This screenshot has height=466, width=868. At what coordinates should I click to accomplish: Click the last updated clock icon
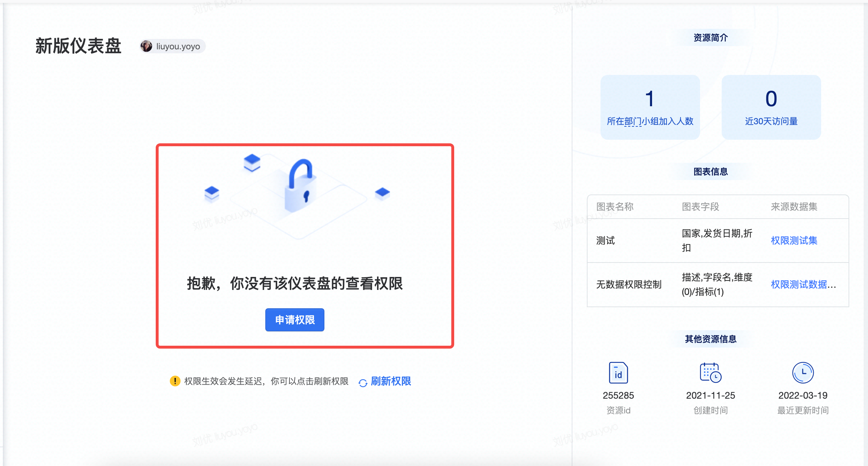tap(803, 373)
